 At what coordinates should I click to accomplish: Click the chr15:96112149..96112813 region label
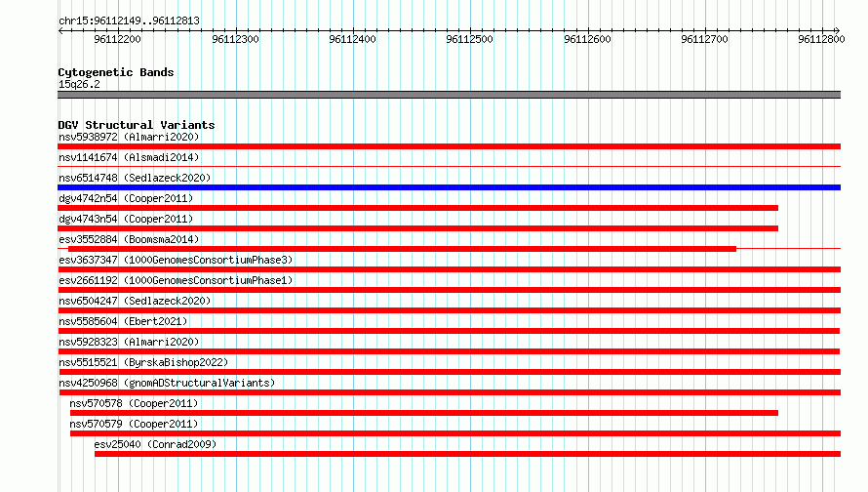click(129, 21)
